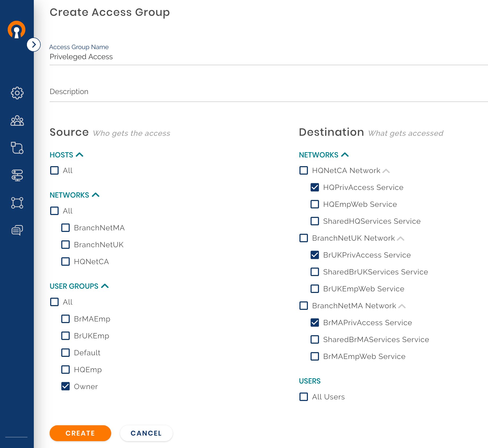Click into the Description field
This screenshot has width=488, height=448.
click(x=264, y=92)
